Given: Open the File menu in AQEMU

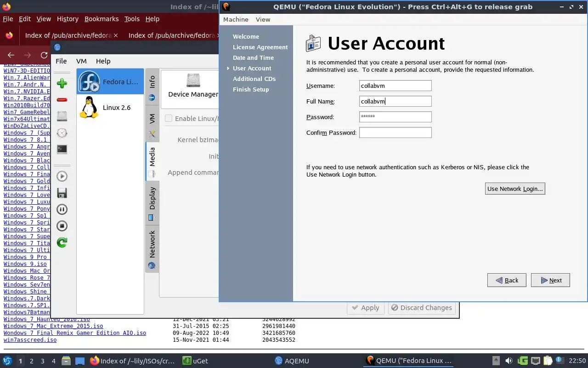Looking at the screenshot, I should [61, 61].
